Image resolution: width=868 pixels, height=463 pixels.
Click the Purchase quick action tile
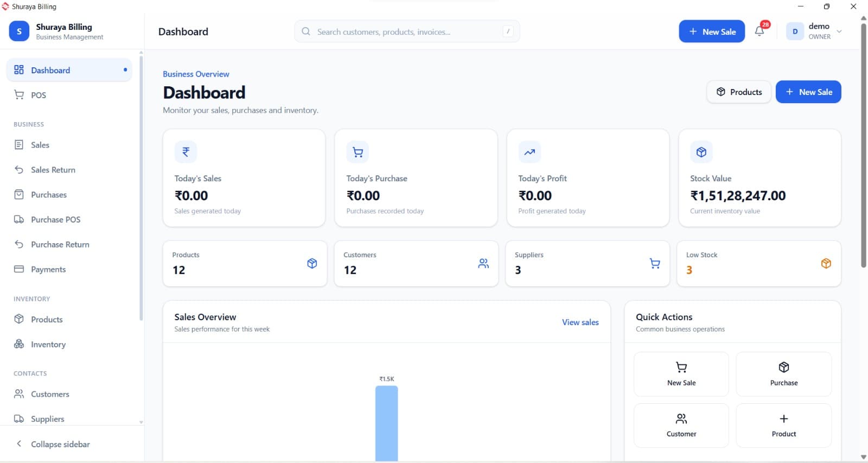(x=784, y=374)
